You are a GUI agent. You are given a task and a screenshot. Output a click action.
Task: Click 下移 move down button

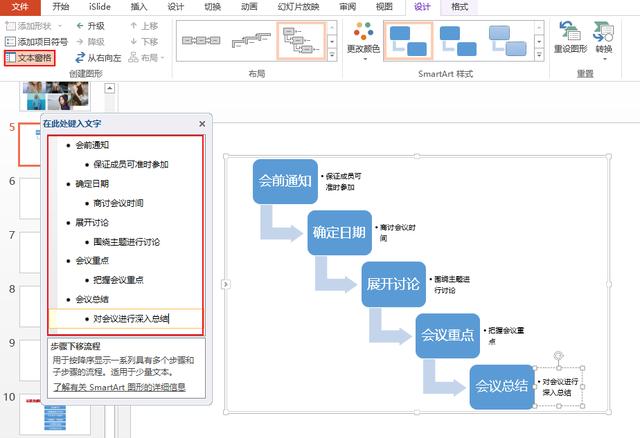click(144, 42)
